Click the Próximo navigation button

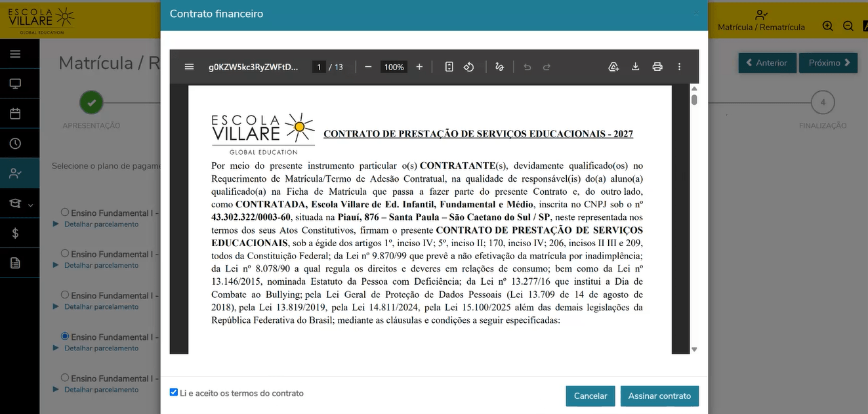[x=828, y=63]
